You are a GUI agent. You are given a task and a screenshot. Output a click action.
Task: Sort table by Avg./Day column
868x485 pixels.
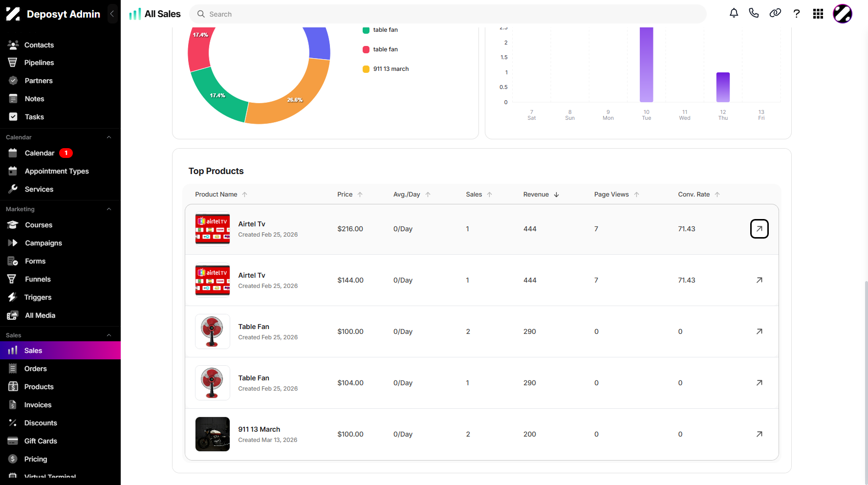pyautogui.click(x=412, y=195)
